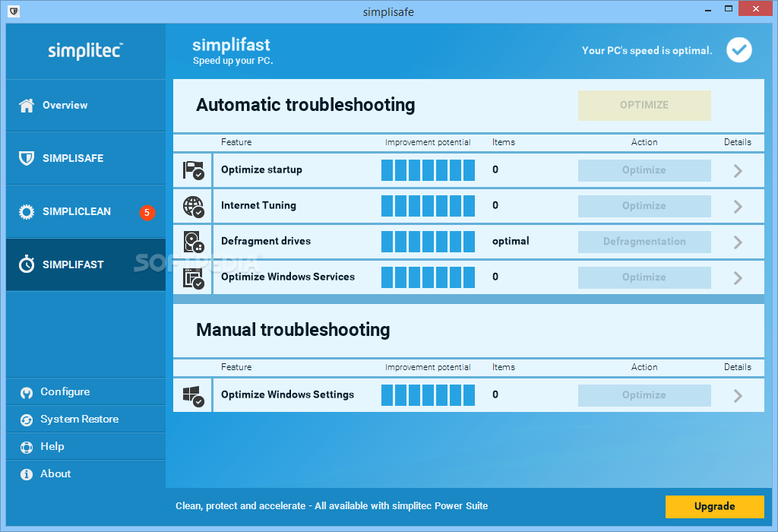This screenshot has width=778, height=532.
Task: Click the simplisafe shield icon in title bar
Action: click(14, 11)
